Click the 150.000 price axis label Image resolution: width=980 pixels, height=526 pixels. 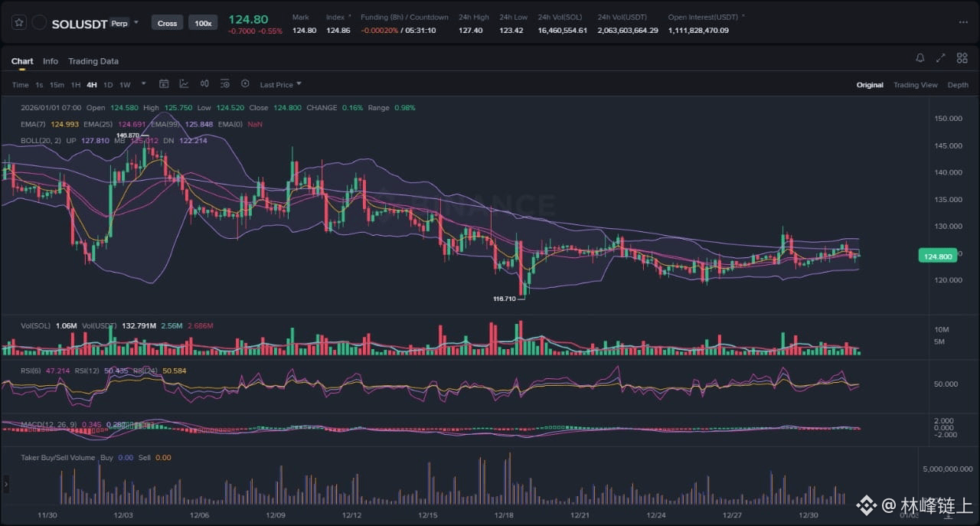948,119
